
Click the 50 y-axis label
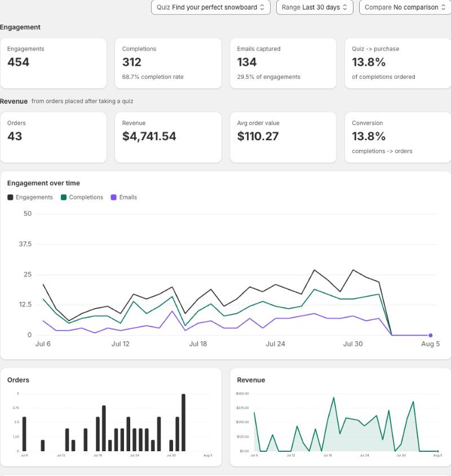[x=28, y=213]
